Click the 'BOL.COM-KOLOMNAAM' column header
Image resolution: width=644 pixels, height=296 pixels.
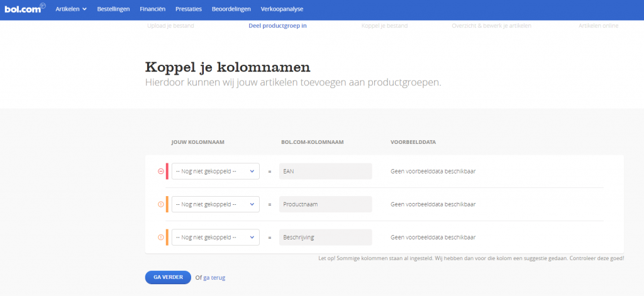point(311,143)
